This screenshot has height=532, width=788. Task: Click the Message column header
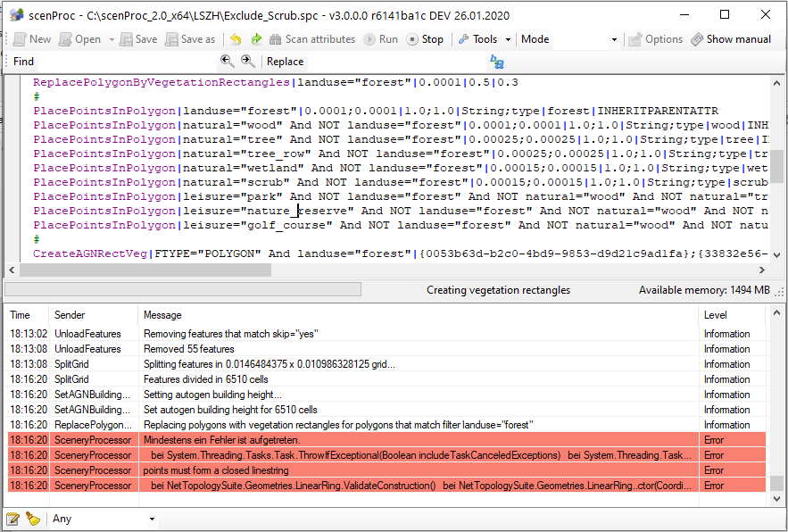(419, 315)
